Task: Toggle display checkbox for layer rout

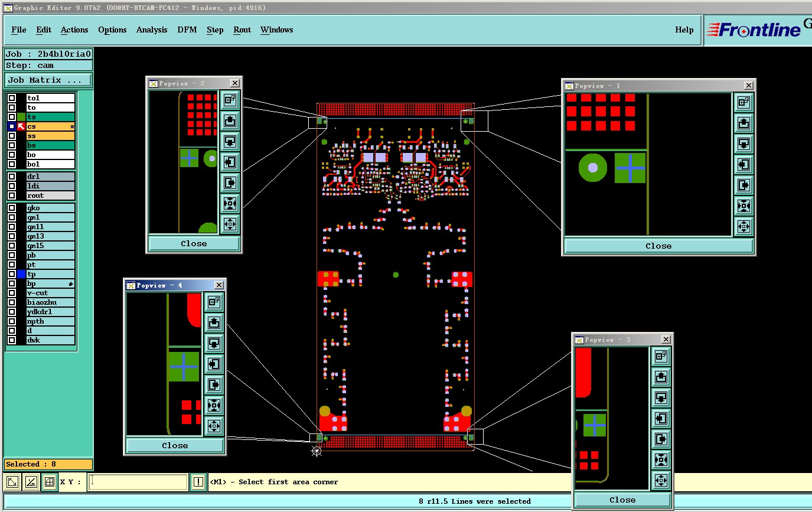Action: point(12,195)
